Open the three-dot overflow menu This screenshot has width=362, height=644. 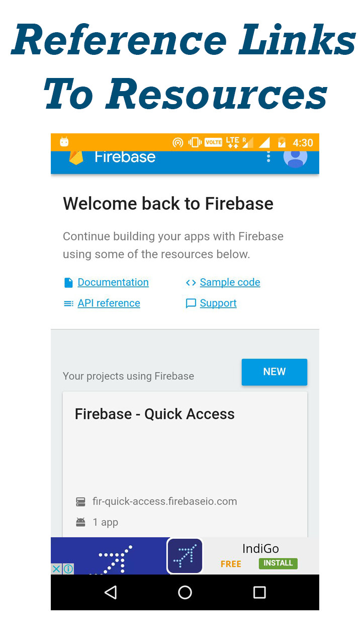(x=268, y=157)
